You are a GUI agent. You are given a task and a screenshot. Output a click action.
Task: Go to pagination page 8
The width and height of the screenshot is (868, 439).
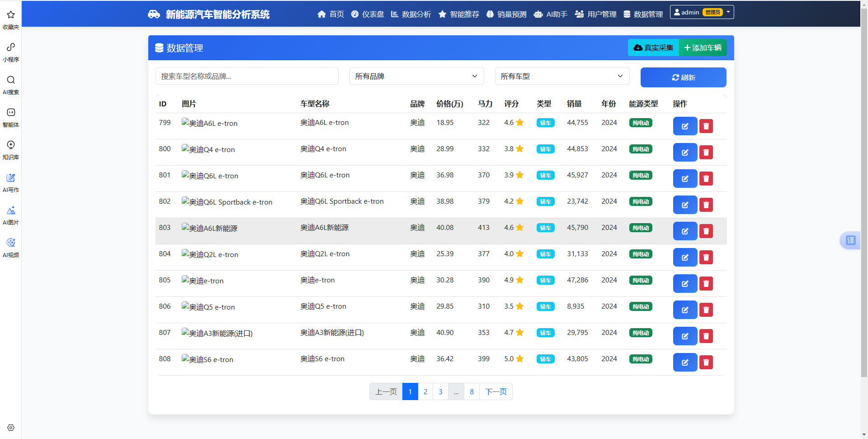click(472, 391)
